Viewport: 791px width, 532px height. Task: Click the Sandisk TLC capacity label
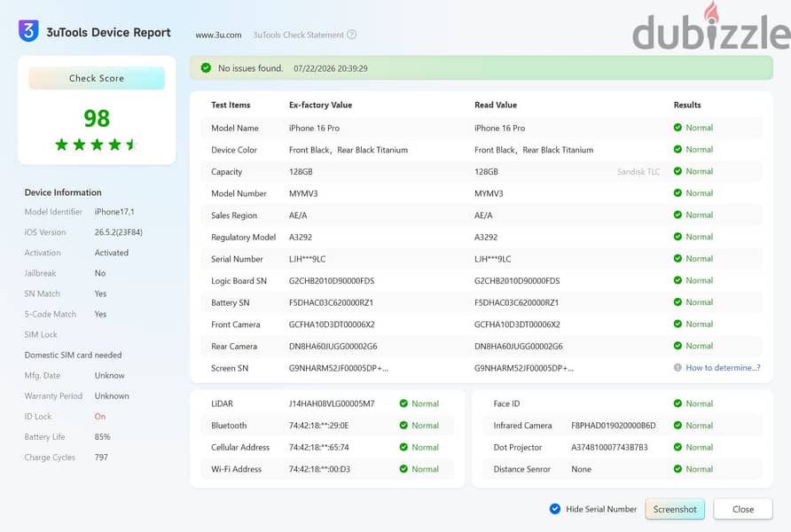pos(638,171)
